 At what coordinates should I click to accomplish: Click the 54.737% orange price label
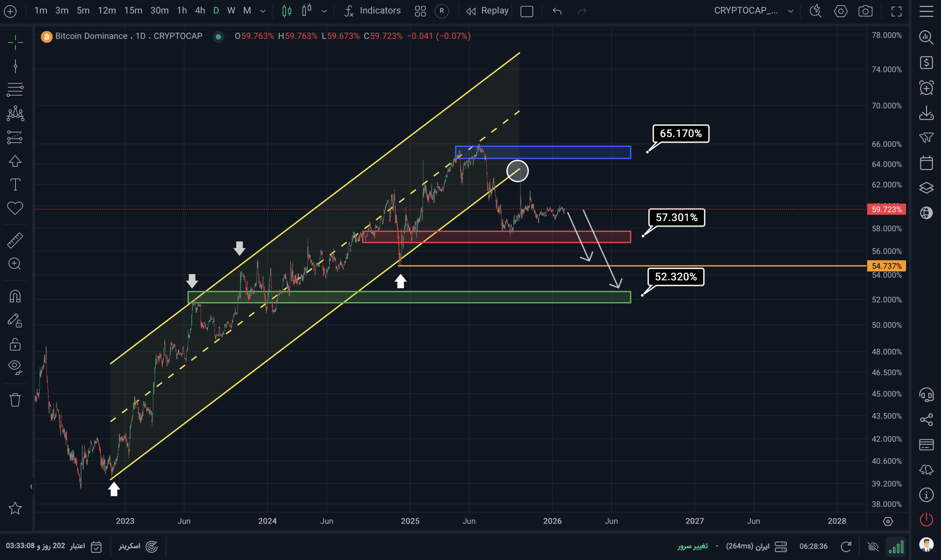886,266
